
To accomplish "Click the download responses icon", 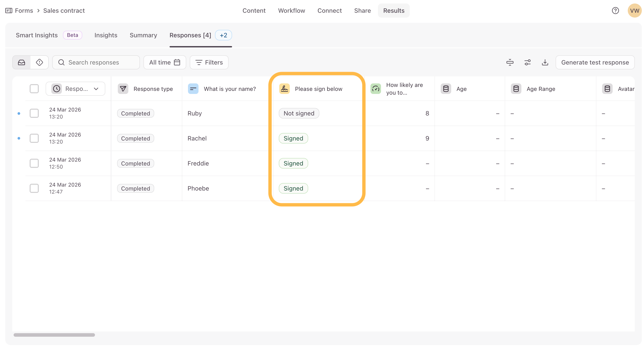I will tap(545, 62).
